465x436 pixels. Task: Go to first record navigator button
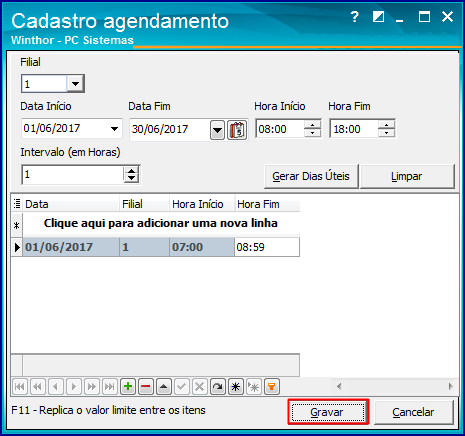[20, 387]
